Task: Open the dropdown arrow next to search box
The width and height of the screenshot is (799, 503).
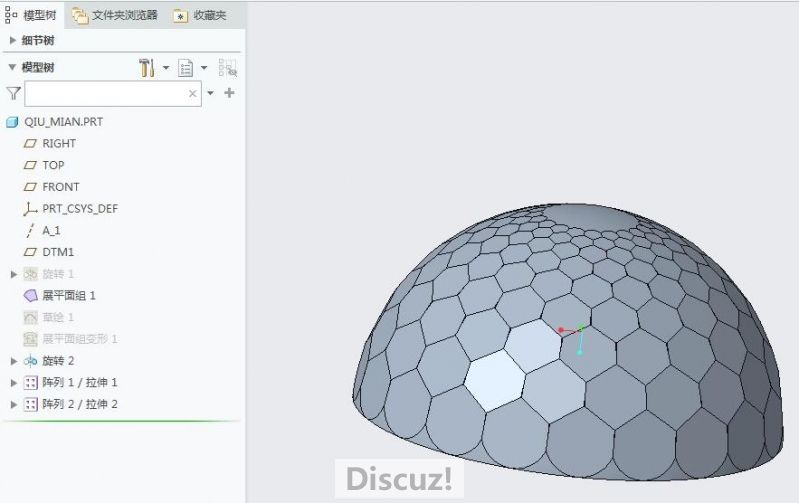Action: click(210, 93)
